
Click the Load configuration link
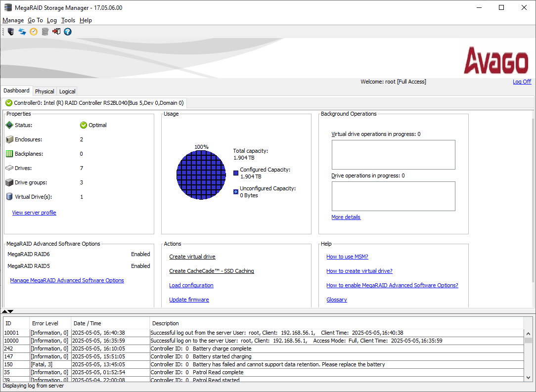[191, 285]
